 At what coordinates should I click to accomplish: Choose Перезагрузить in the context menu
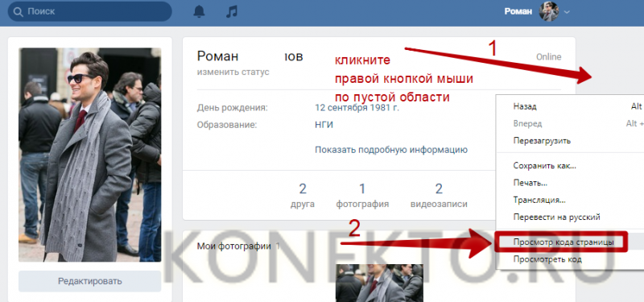pyautogui.click(x=542, y=141)
